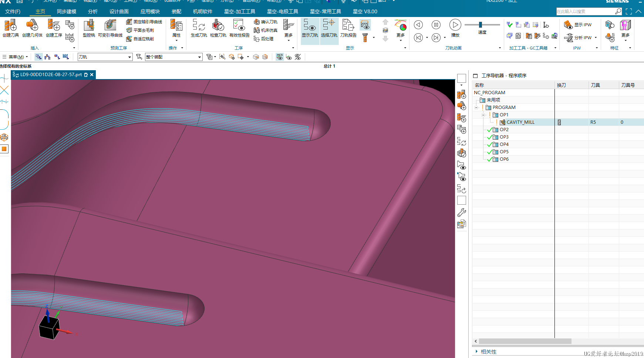Viewport: 644px width, 358px height.
Task: Collapse the PROGRAM tree node
Action: 476,108
